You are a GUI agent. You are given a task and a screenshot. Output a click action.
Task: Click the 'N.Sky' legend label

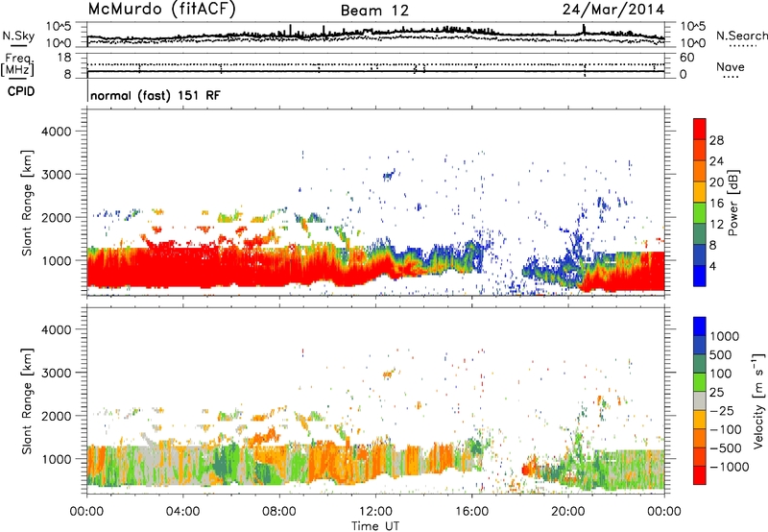18,36
